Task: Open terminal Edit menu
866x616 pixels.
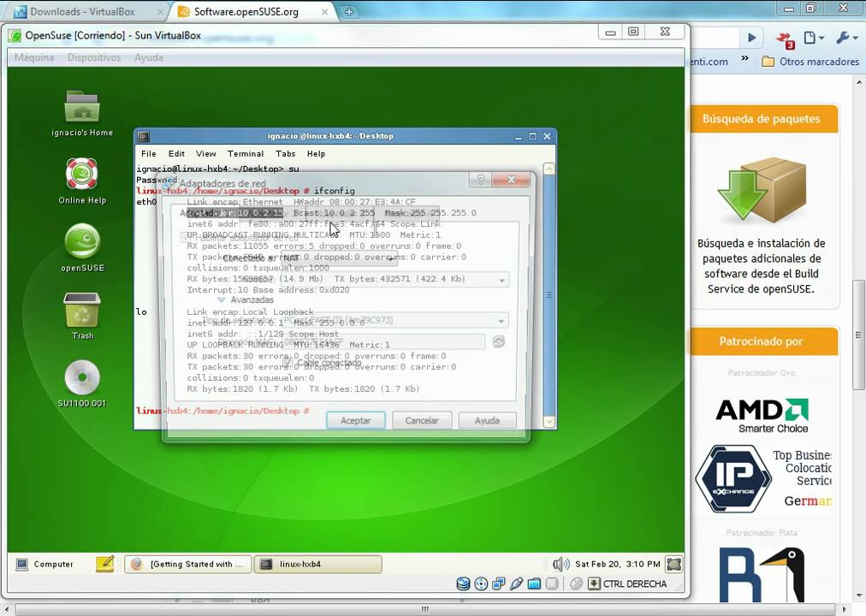Action: [x=176, y=153]
